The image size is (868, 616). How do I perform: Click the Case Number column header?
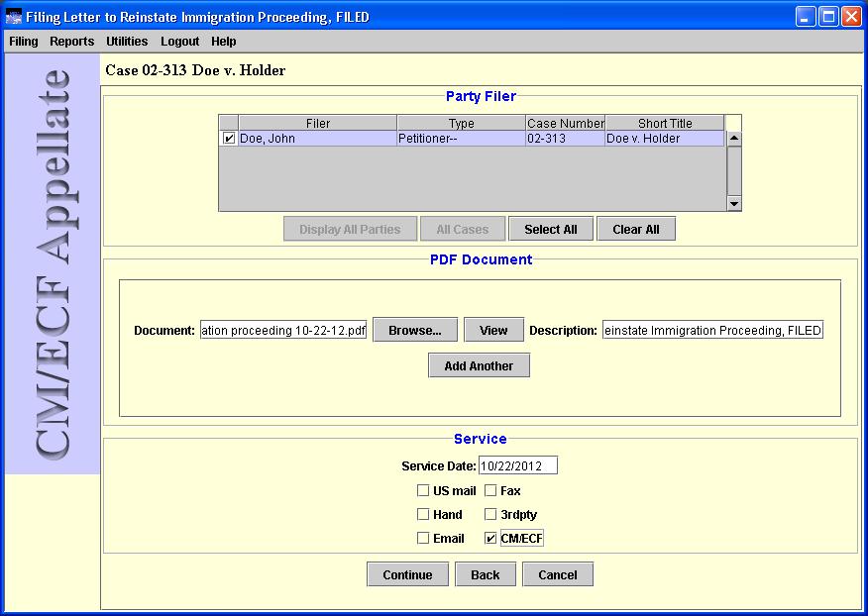(x=565, y=123)
